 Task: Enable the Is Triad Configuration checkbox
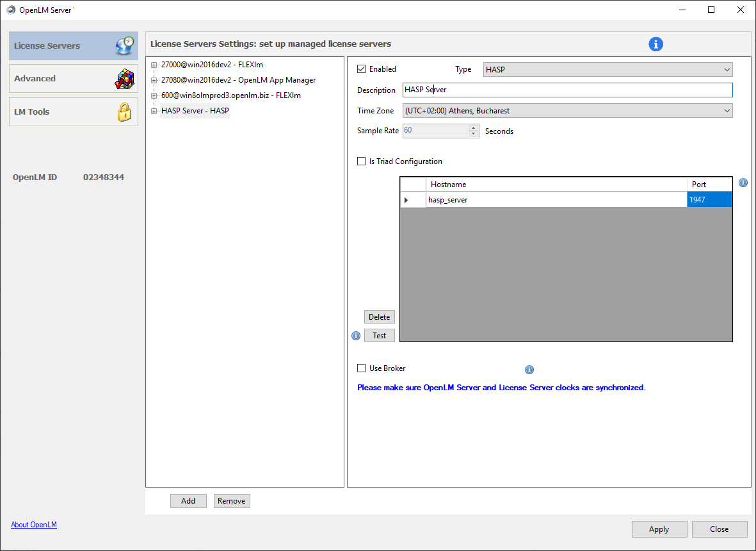tap(362, 161)
